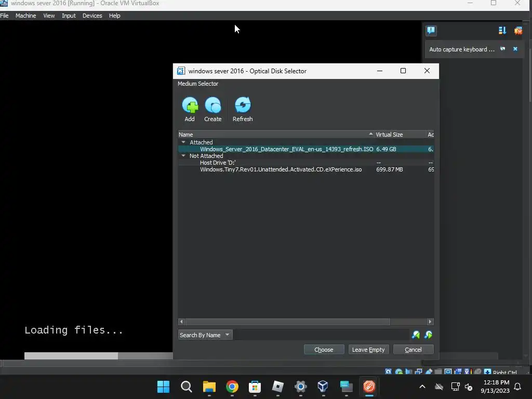
Task: Click optical drive status bar icon
Action: point(398,371)
